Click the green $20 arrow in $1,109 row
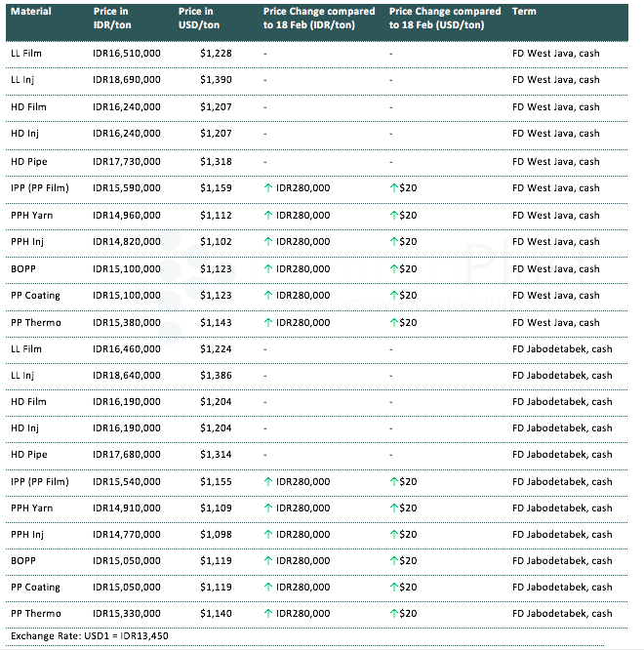644x650 pixels. [x=393, y=508]
